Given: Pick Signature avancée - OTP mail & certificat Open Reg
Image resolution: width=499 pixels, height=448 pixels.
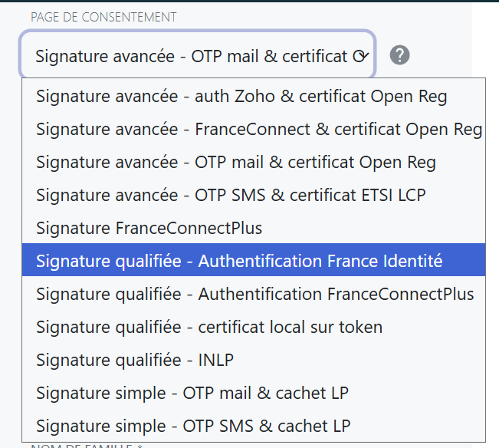Looking at the screenshot, I should 254,162.
